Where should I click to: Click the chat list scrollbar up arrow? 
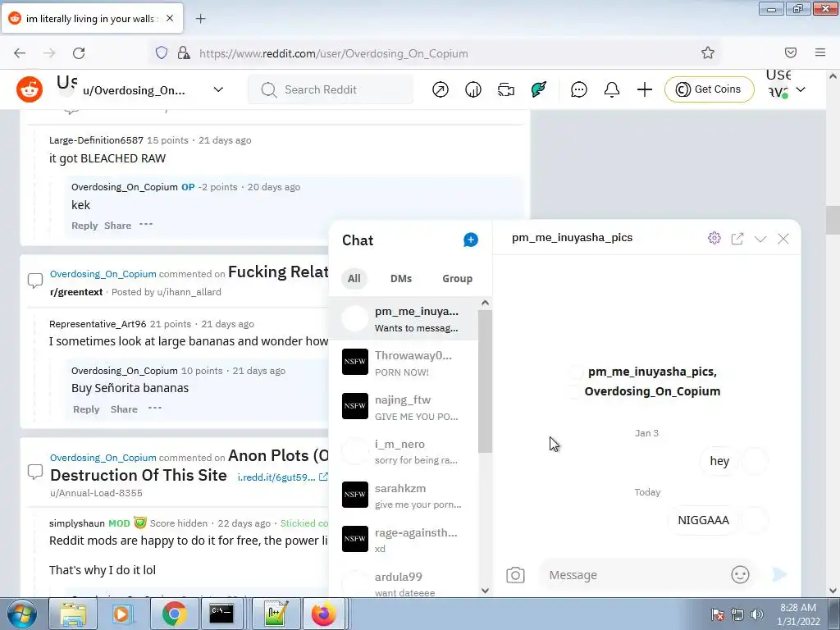click(485, 304)
